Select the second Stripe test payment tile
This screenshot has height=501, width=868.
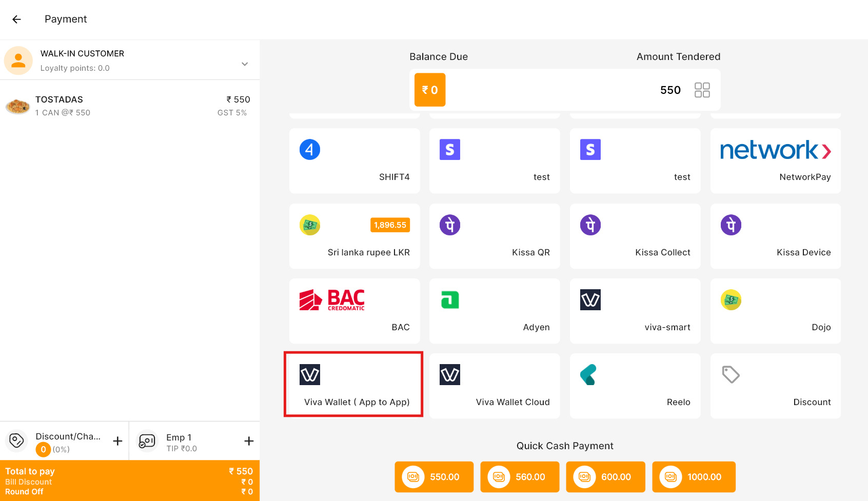[635, 161]
